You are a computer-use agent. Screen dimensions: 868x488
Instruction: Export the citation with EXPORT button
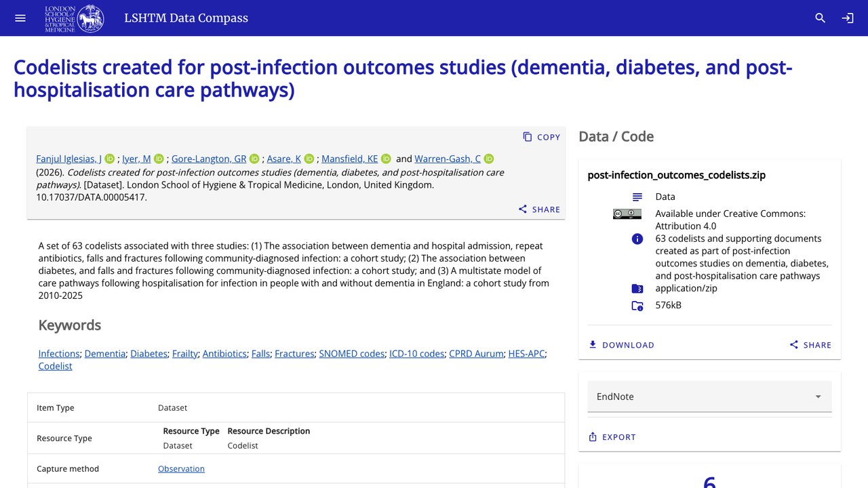tap(612, 437)
